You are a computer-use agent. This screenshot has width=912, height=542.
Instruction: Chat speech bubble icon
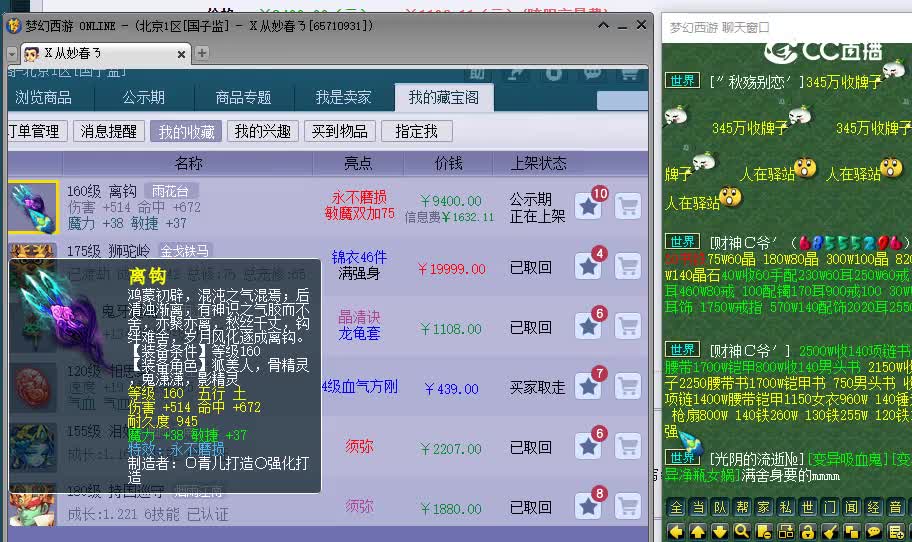(875, 531)
